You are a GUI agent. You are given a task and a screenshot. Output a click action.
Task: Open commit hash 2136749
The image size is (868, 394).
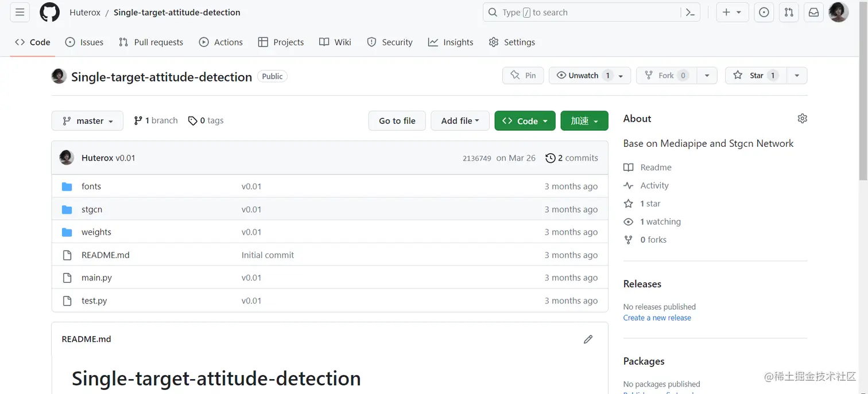[x=476, y=158]
